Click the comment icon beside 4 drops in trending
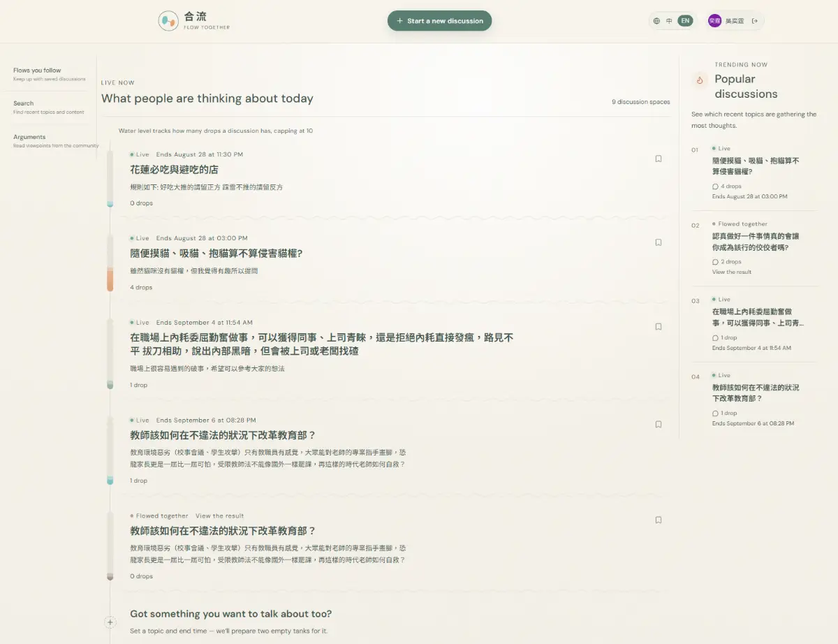This screenshot has height=644, width=838. [715, 186]
